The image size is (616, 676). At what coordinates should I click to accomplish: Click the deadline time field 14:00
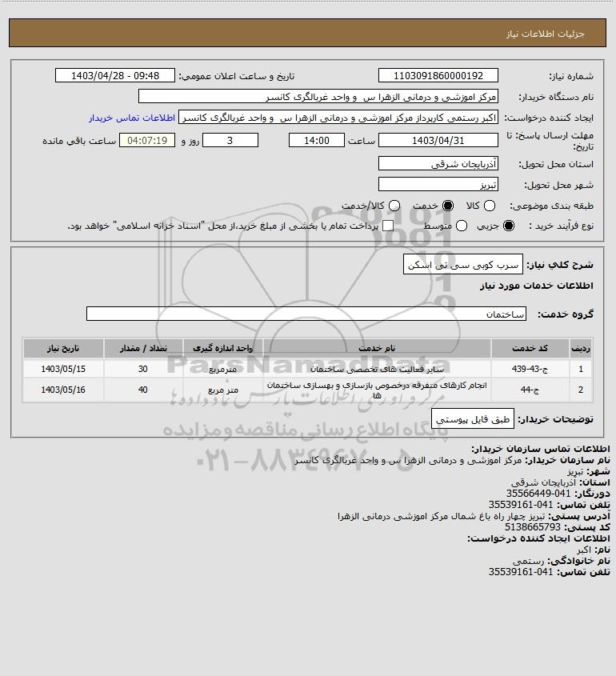pyautogui.click(x=317, y=141)
